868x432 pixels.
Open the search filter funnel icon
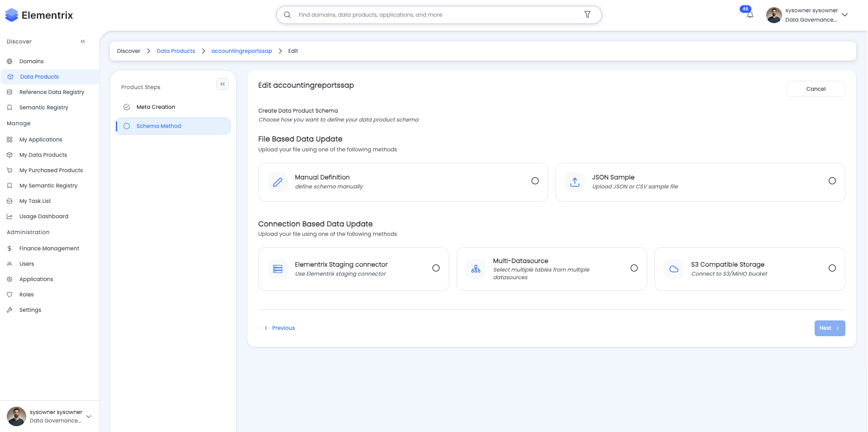pyautogui.click(x=587, y=14)
